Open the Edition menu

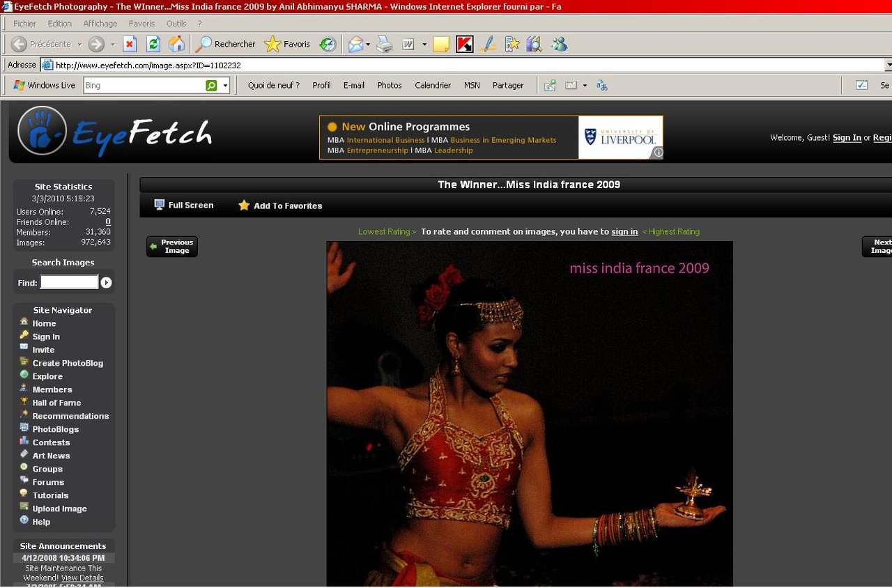[x=60, y=23]
